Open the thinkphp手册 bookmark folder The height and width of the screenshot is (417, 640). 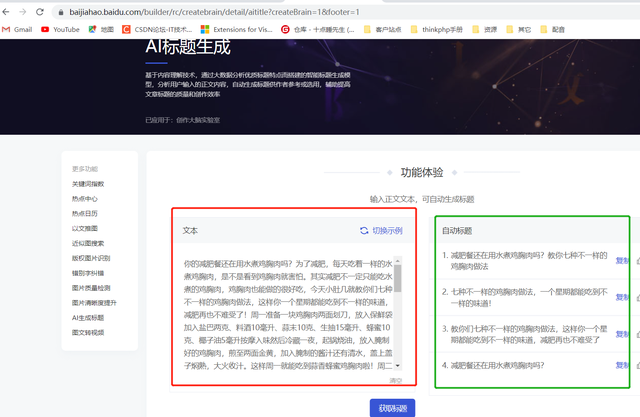437,29
